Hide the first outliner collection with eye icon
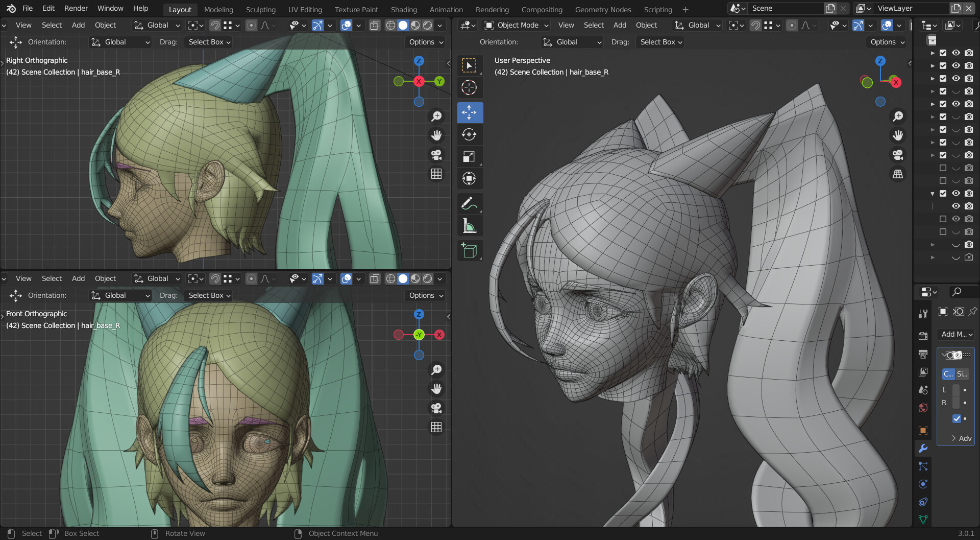 [x=956, y=53]
